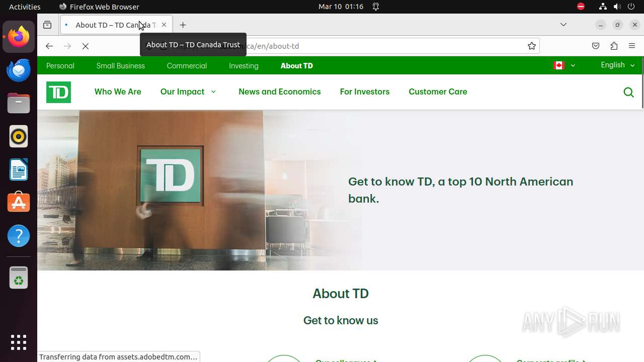Viewport: 644px width, 362px height.
Task: Open the network status icon
Action: click(603, 7)
